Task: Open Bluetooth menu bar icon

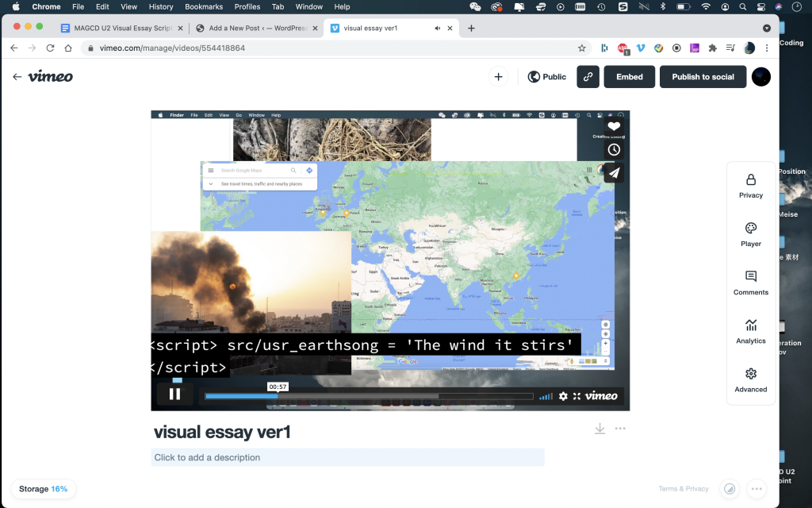Action: click(662, 6)
